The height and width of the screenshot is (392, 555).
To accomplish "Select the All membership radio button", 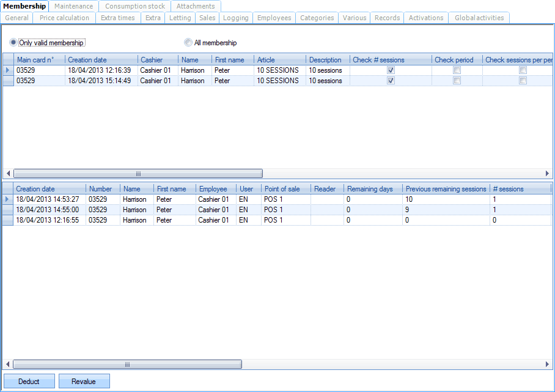I will 188,43.
